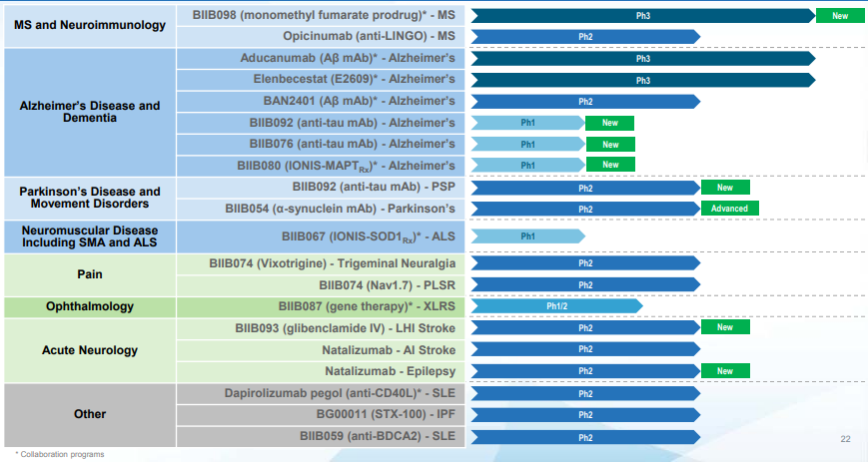This screenshot has height=463, width=868.
Task: Select the Ph1/2 bar for BIIB087
Action: [x=556, y=306]
